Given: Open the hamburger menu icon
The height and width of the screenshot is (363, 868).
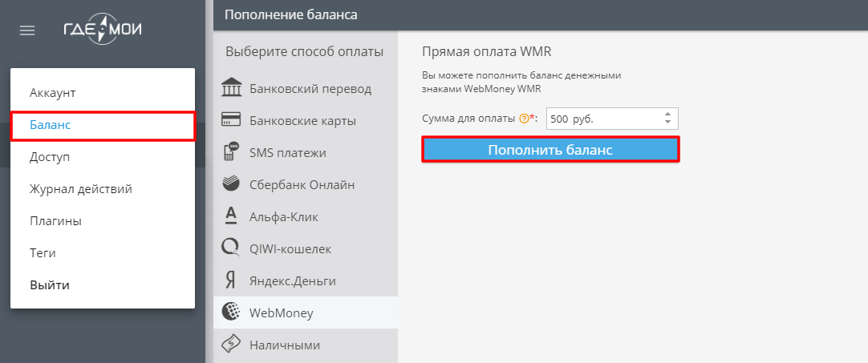Looking at the screenshot, I should 27,30.
